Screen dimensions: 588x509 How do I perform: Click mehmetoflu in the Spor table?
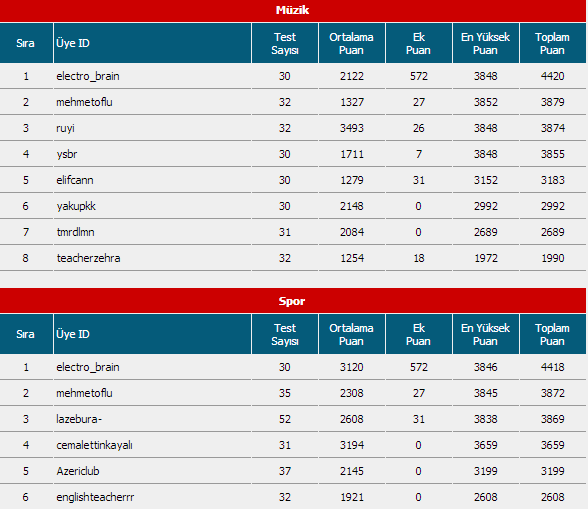pyautogui.click(x=84, y=393)
